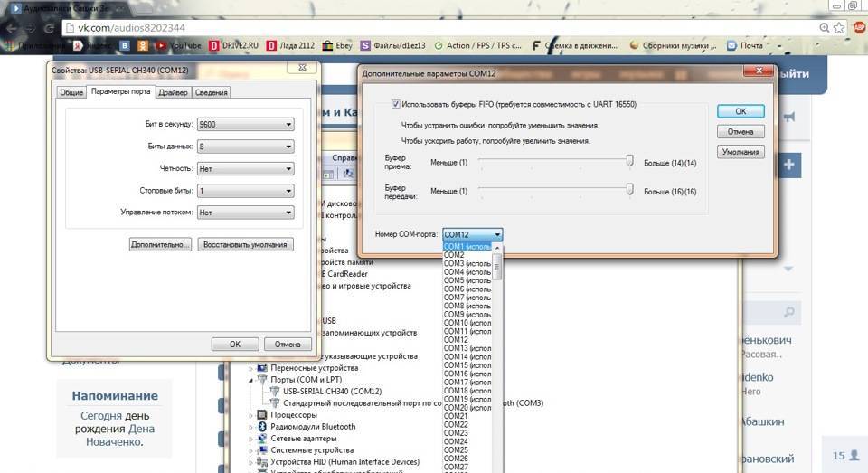Screen dimensions: 868x473
Task: Click the Bluetooth radio modules icon
Action: tap(262, 426)
